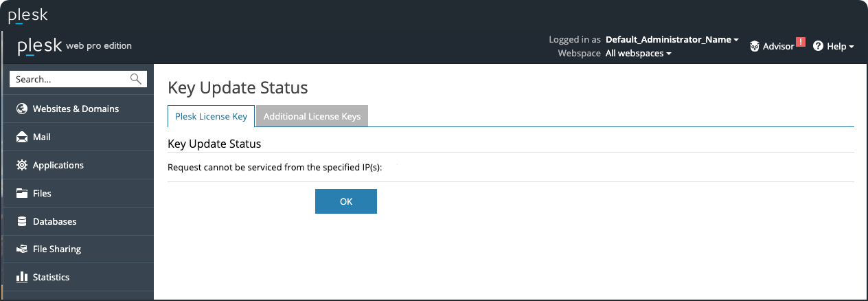This screenshot has height=301, width=868.
Task: Click the search magnifier icon
Action: pos(136,79)
